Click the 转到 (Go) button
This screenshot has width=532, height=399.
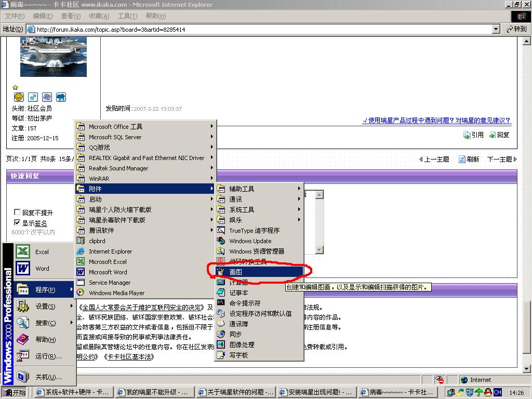(x=516, y=29)
